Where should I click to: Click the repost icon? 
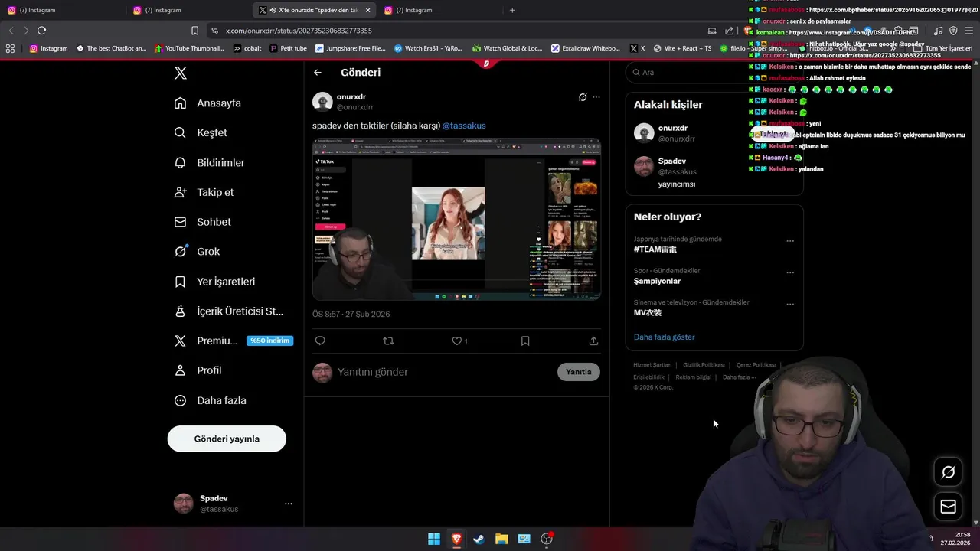388,341
